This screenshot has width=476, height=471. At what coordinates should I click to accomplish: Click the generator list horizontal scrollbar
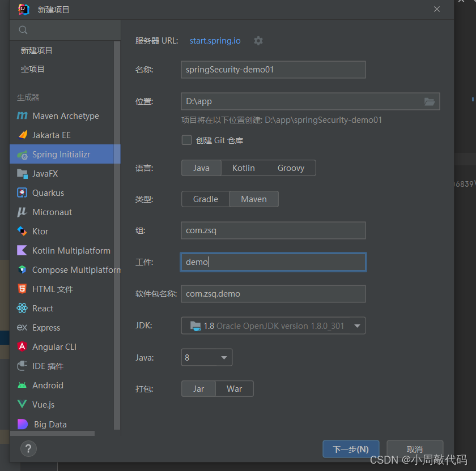53,434
